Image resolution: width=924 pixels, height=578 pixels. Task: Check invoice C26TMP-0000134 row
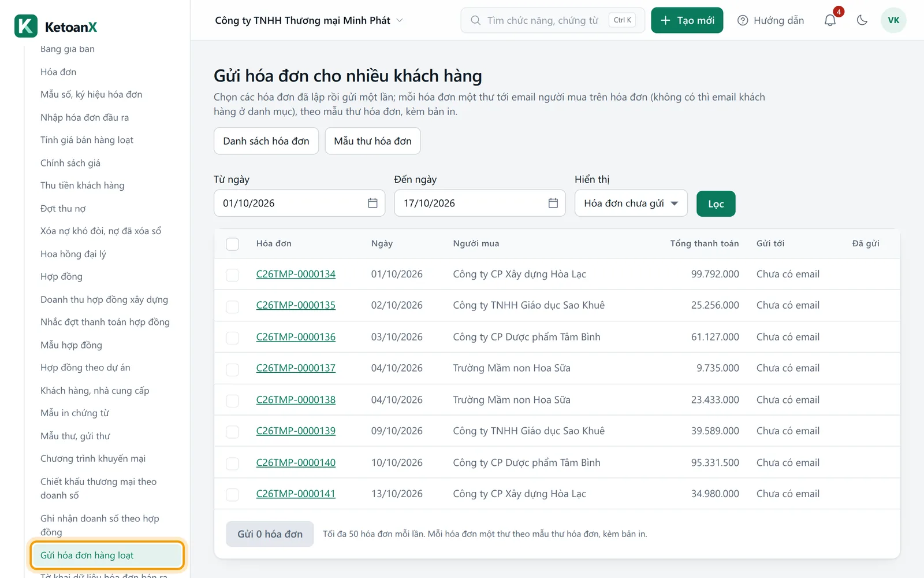pyautogui.click(x=232, y=275)
